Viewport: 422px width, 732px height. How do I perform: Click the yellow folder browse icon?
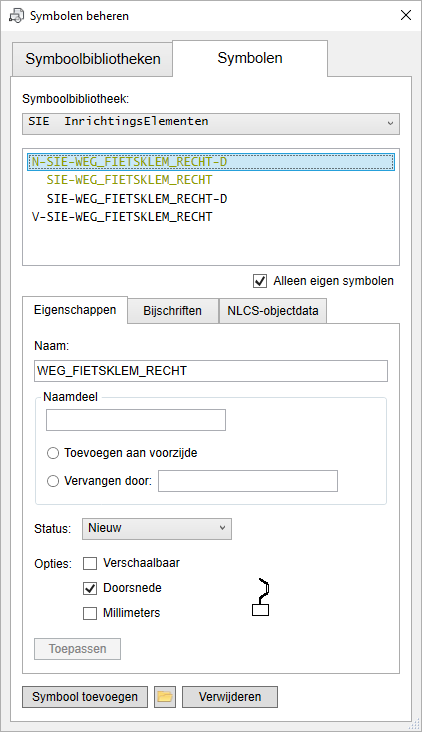coord(165,697)
